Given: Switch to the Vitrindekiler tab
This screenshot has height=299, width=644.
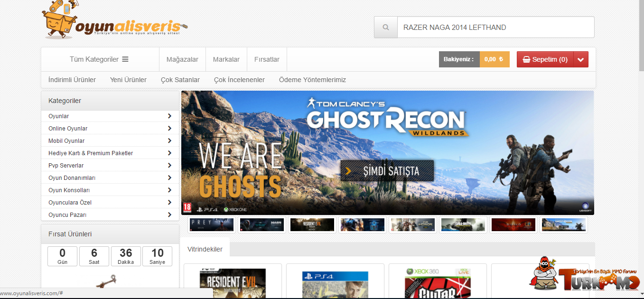Looking at the screenshot, I should click(205, 249).
